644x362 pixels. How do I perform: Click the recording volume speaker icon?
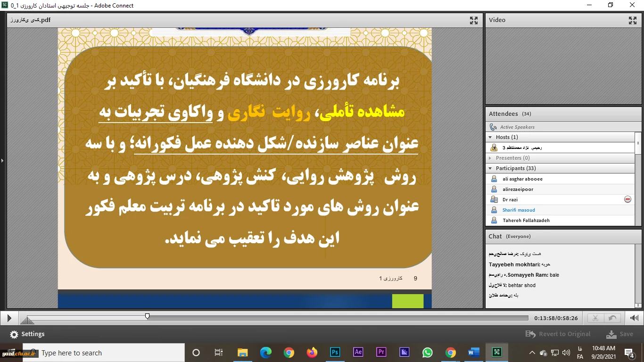pyautogui.click(x=634, y=318)
